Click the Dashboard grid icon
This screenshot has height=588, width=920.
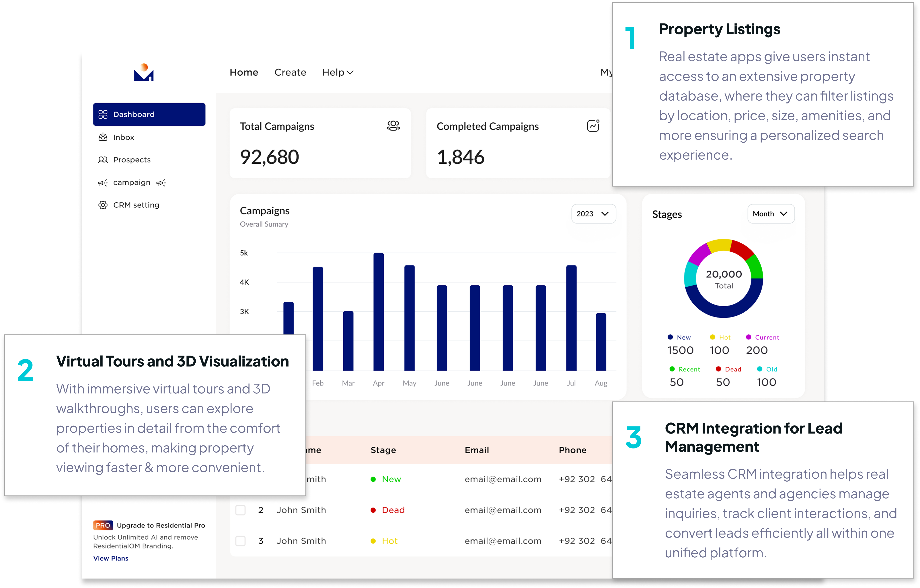coord(103,115)
